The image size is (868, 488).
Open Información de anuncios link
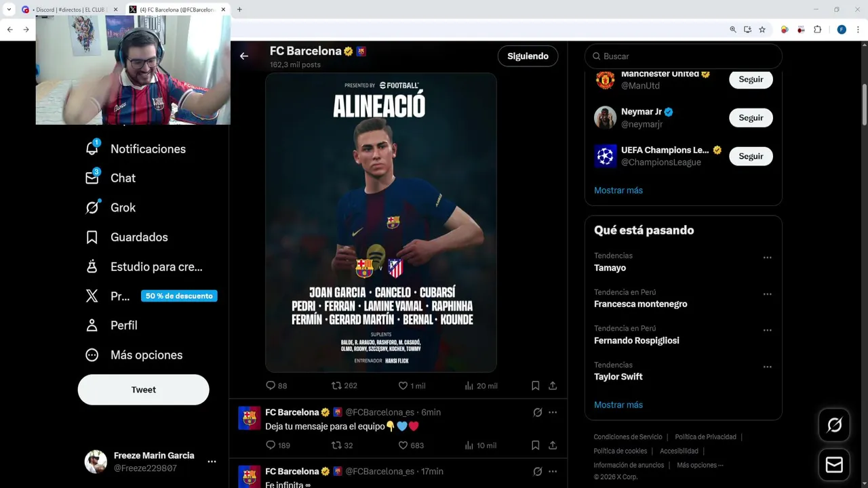[629, 465]
